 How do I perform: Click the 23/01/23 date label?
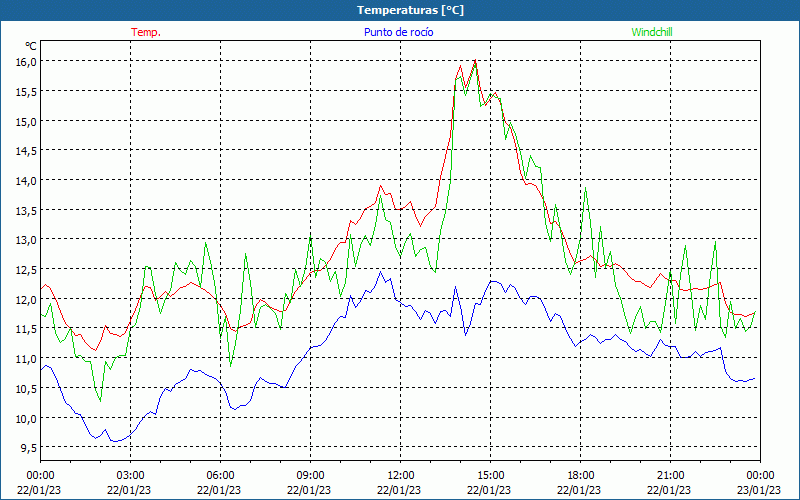pos(759,490)
